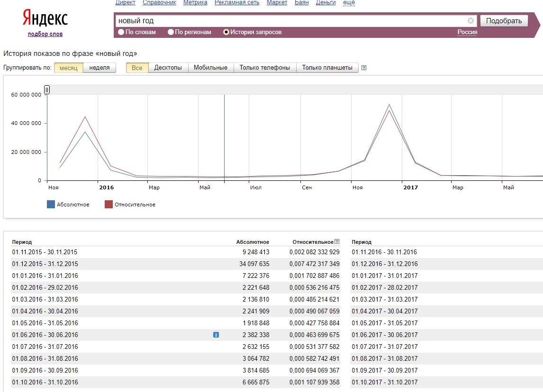Open the Россия region selector
543x392 pixels.
point(467,32)
